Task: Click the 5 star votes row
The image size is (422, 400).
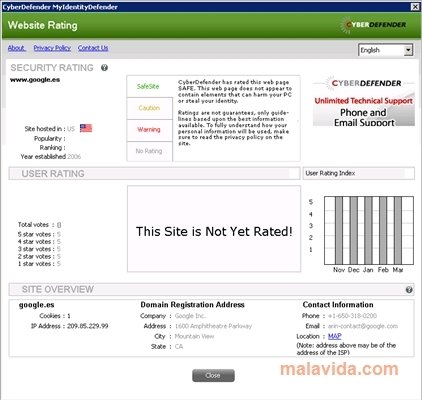Action: (x=39, y=234)
